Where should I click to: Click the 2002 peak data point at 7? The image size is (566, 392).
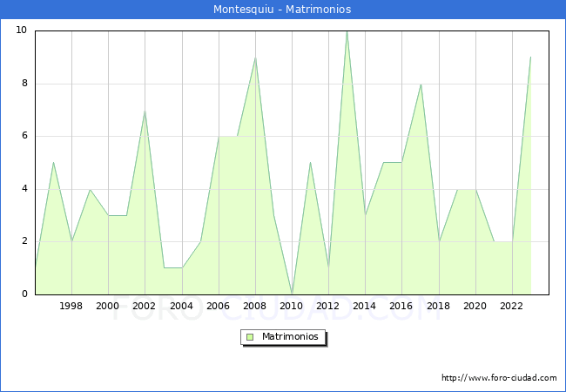point(145,111)
